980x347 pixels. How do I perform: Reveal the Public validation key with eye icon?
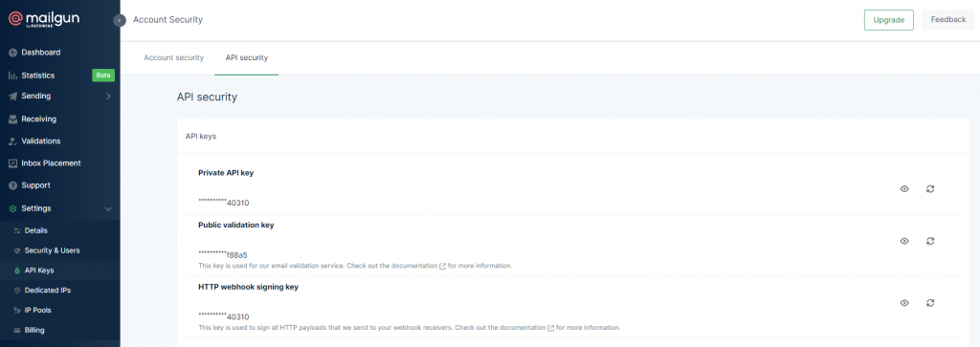904,241
